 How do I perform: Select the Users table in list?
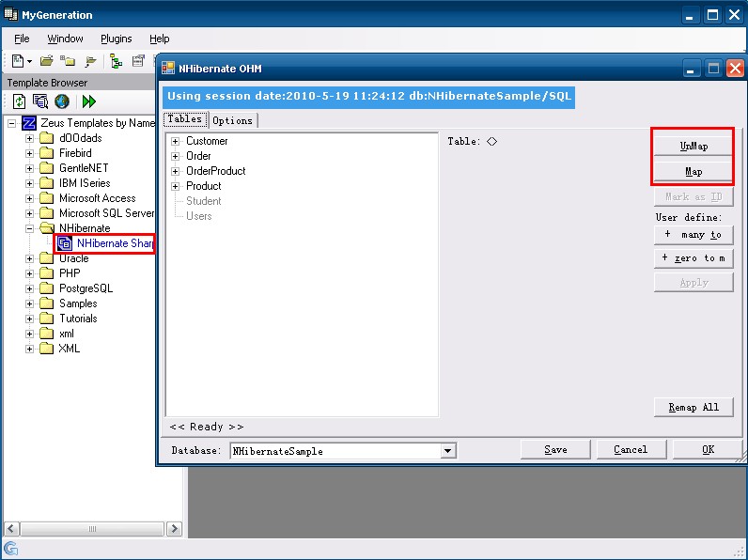click(x=199, y=216)
